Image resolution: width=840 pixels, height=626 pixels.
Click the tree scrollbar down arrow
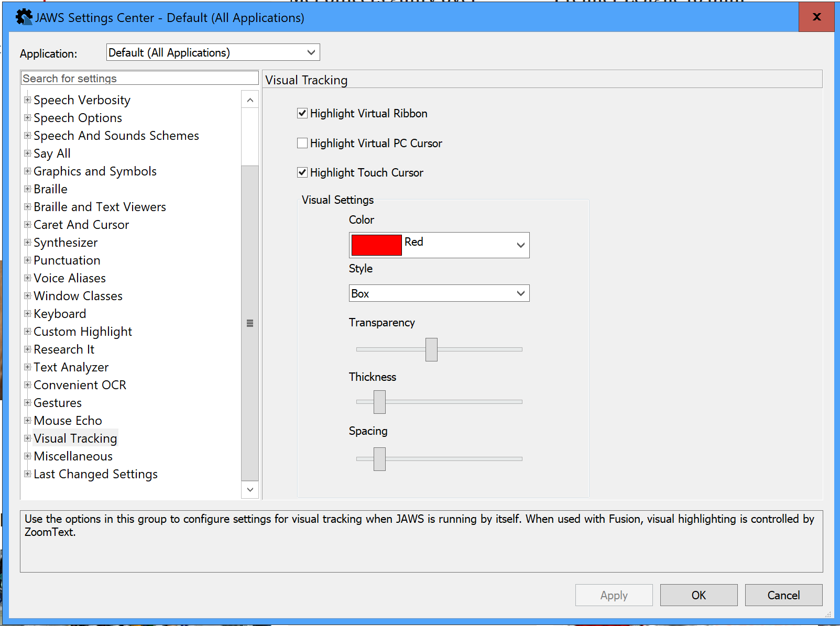coord(250,490)
